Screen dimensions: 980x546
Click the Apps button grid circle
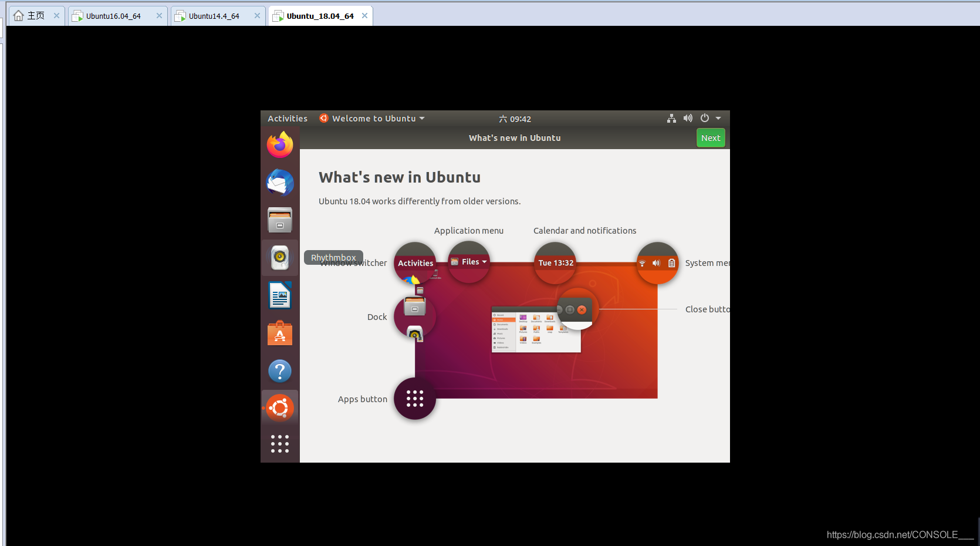point(415,399)
